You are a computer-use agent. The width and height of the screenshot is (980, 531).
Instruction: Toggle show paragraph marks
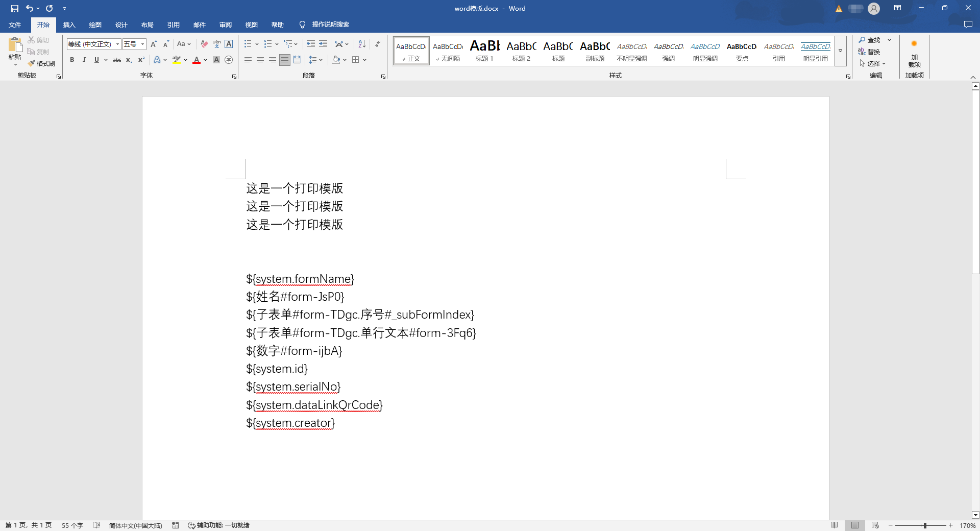pos(378,44)
